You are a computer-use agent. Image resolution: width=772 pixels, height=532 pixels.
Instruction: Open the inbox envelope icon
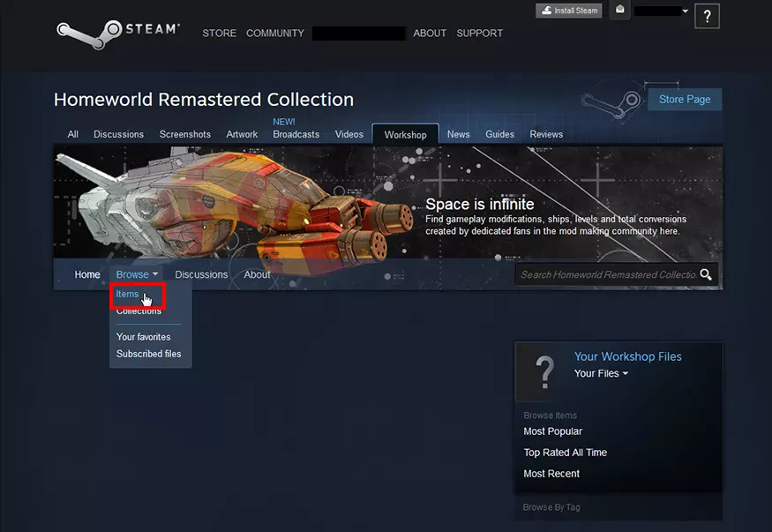pos(620,10)
